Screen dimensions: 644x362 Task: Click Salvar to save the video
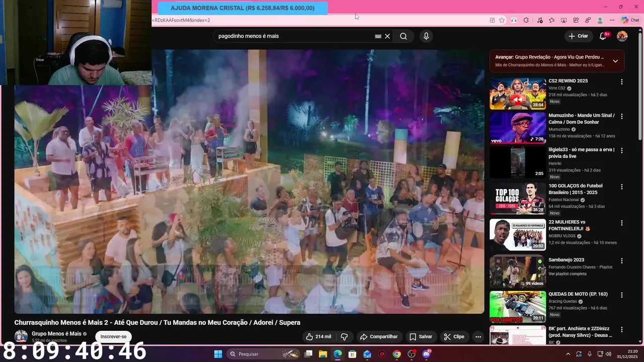[421, 337]
